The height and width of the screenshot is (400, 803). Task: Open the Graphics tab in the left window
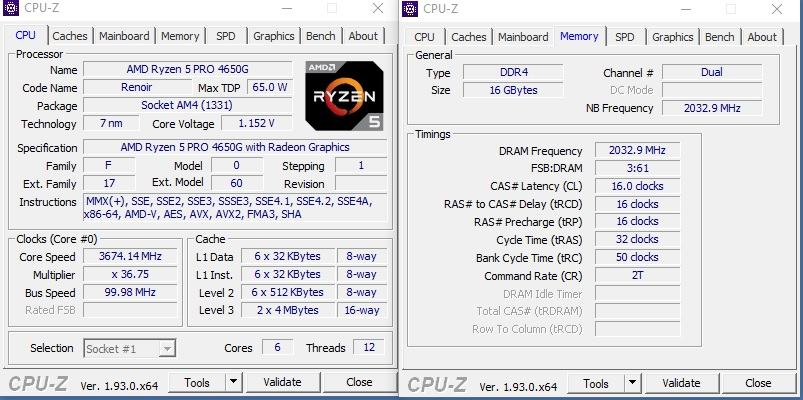(273, 36)
